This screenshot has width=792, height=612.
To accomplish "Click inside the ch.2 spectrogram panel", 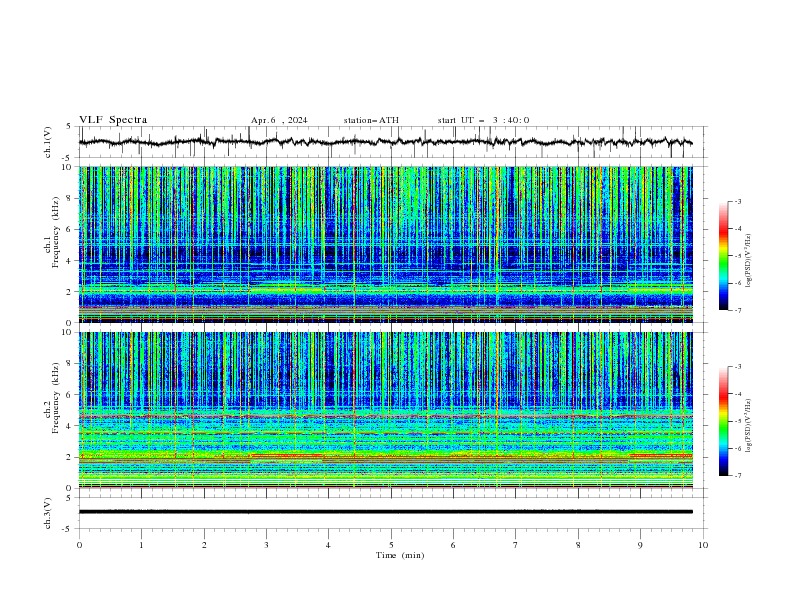I will tap(385, 410).
